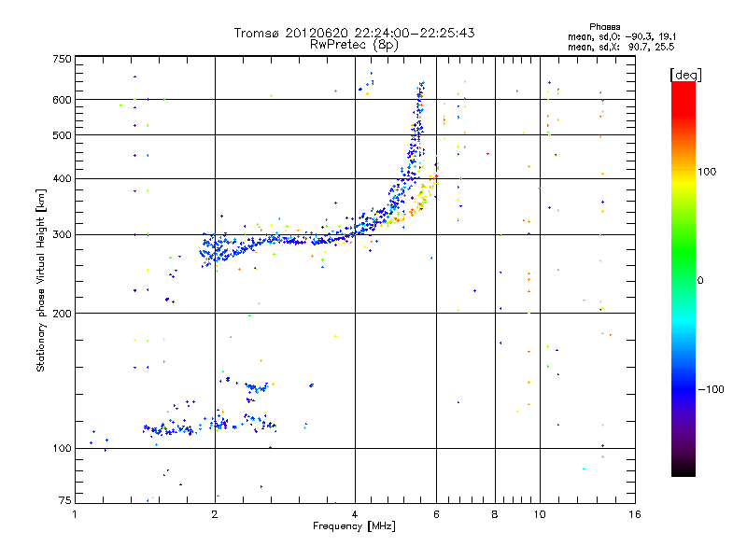Click the x-axis tick label '16'
The height and width of the screenshot is (560, 747).
click(635, 514)
